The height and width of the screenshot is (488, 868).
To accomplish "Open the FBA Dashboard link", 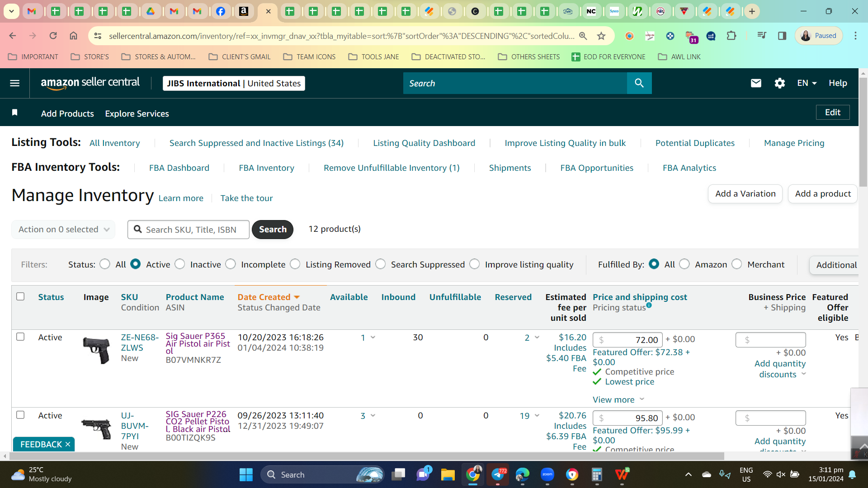I will [x=179, y=168].
